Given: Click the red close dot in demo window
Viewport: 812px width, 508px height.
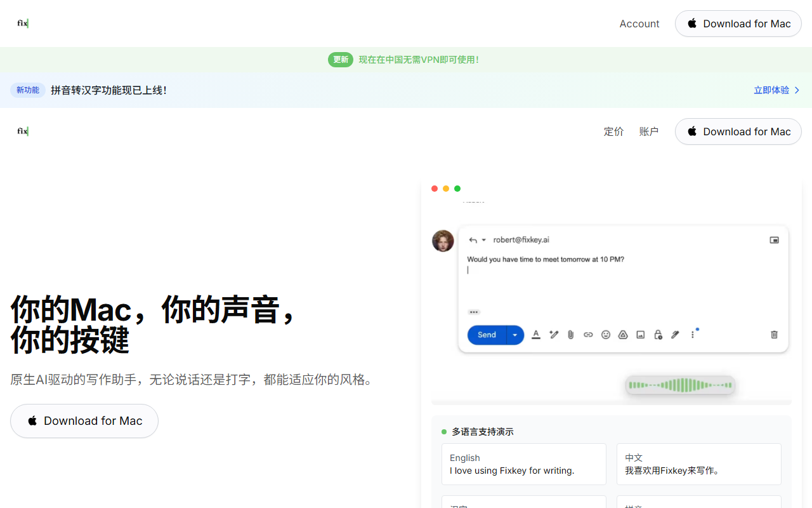Looking at the screenshot, I should (x=435, y=189).
